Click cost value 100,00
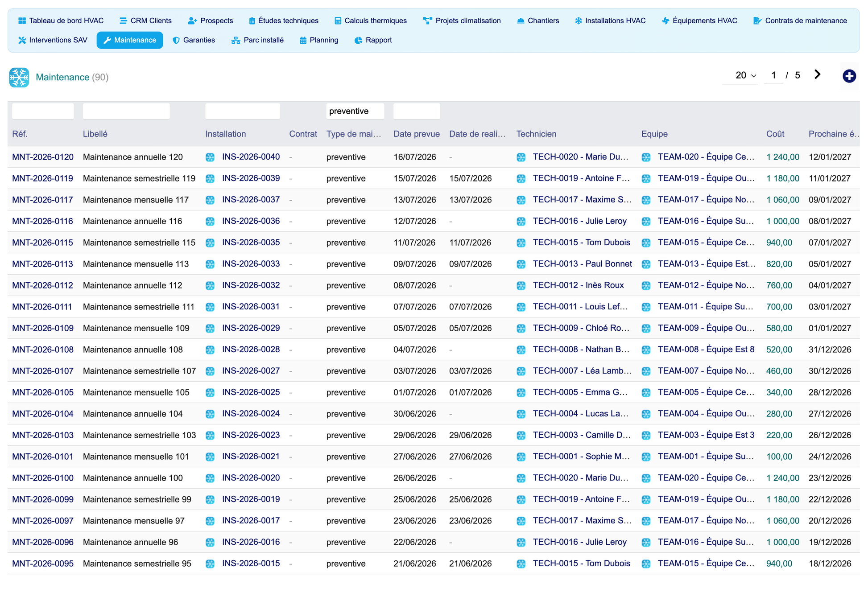The width and height of the screenshot is (868, 609). [x=779, y=457]
